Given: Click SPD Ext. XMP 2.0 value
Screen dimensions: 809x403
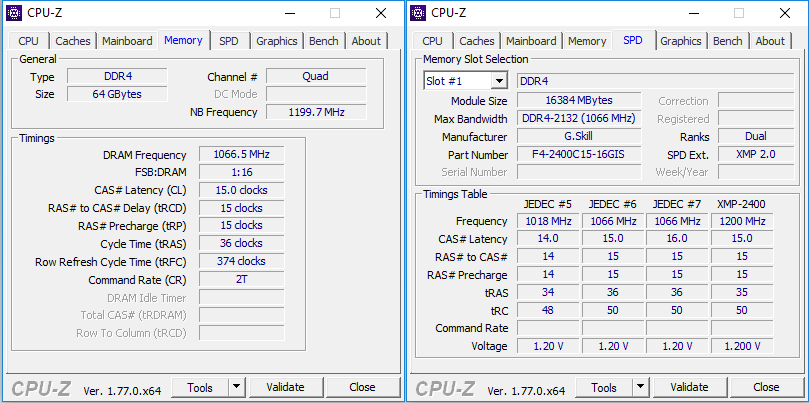Looking at the screenshot, I should tap(756, 154).
